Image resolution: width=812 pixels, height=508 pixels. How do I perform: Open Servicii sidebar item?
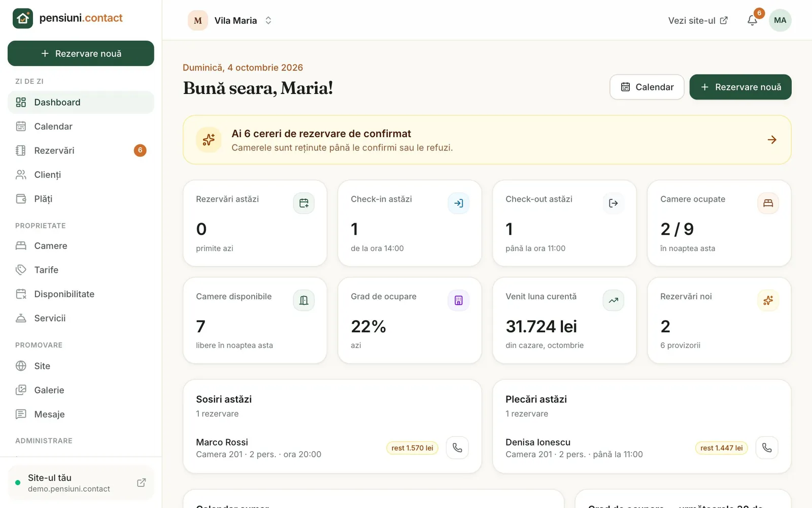81,318
